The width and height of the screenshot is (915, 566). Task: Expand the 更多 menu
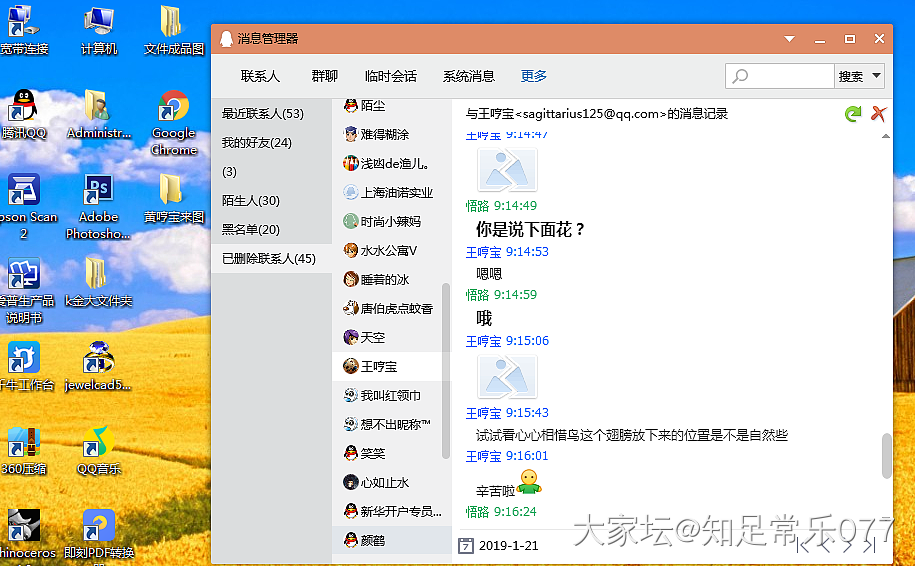click(x=534, y=76)
